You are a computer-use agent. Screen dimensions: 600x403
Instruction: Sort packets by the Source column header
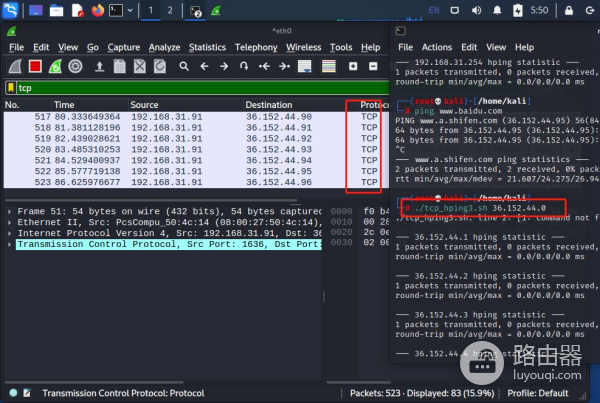(x=144, y=105)
